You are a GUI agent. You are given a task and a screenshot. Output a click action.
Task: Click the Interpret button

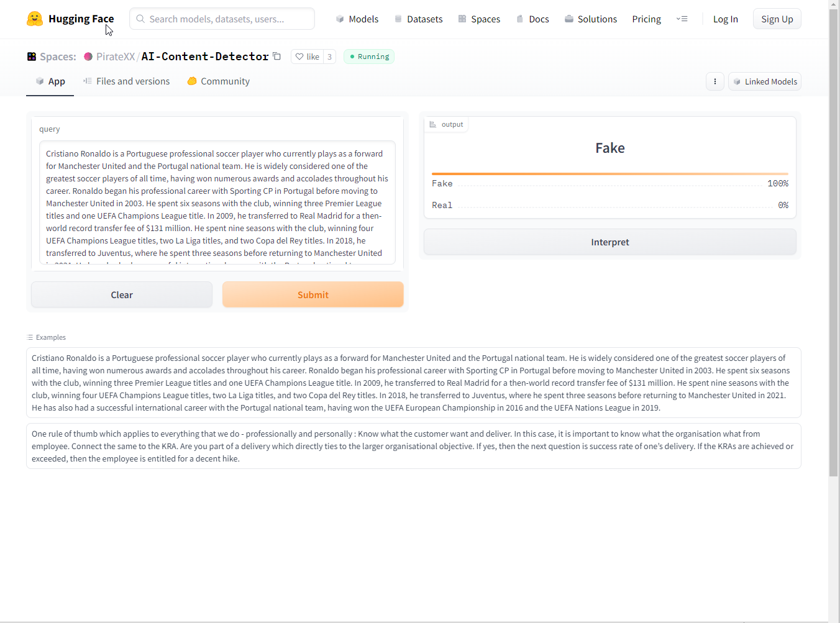[610, 242]
